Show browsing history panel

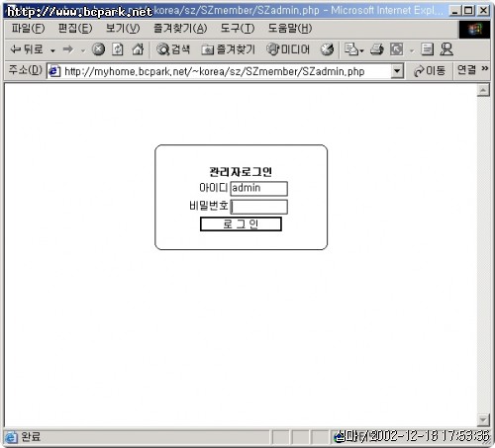[x=327, y=49]
